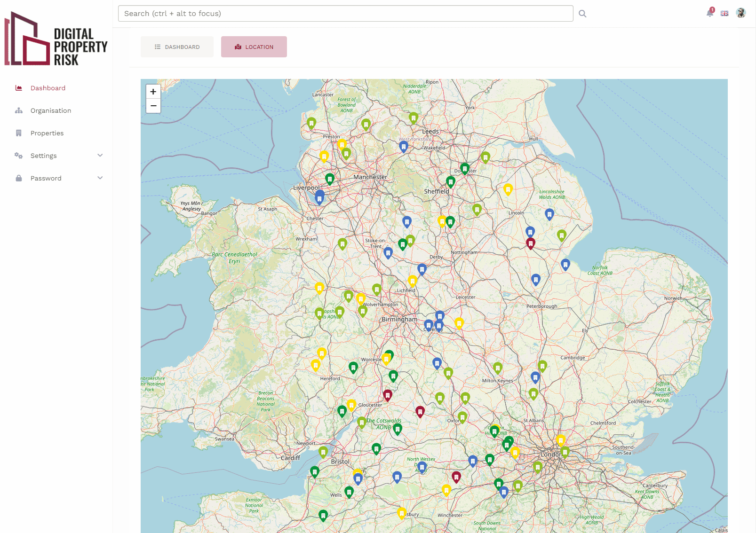Switch to the Location tab

254,47
